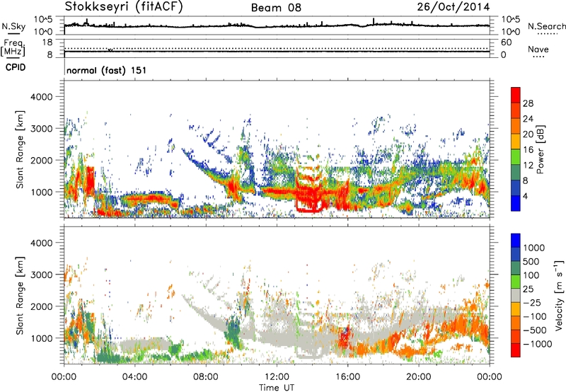Screen dimensions: 566x392
Task: Click the blue top segment of Velocity colorbar
Action: pyautogui.click(x=516, y=241)
